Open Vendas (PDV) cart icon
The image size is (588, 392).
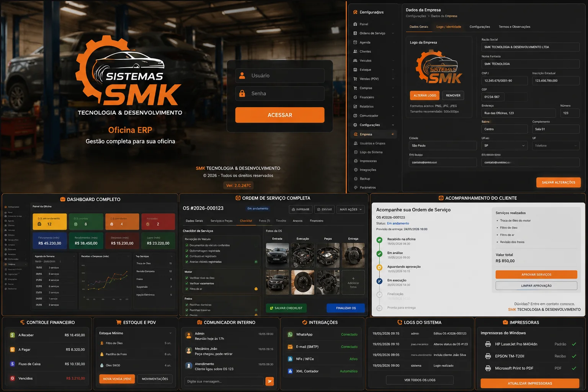click(x=355, y=79)
